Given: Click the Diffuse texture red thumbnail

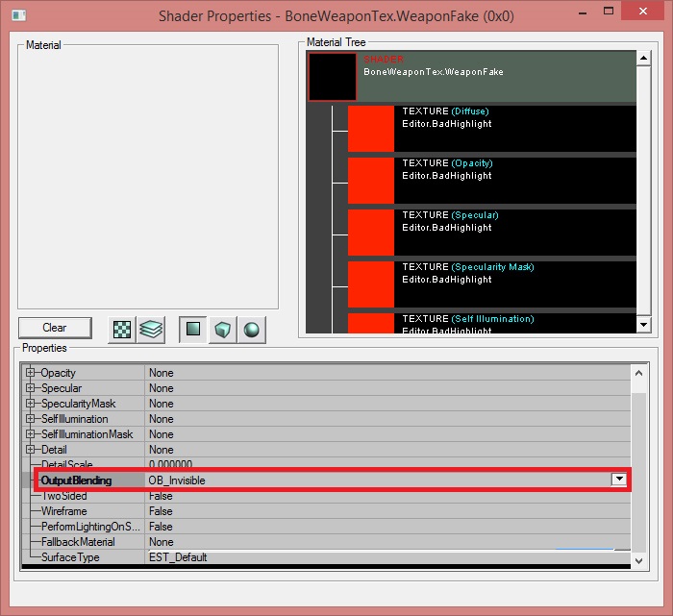Looking at the screenshot, I should click(371, 128).
